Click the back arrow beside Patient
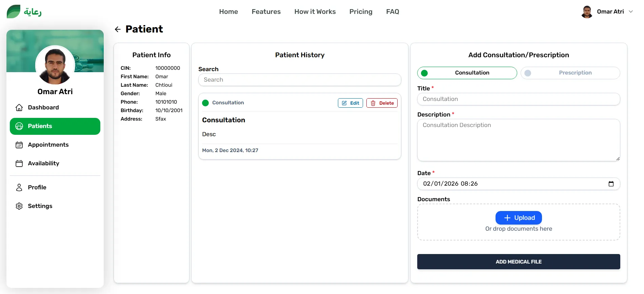This screenshot has height=294, width=644. [x=118, y=29]
